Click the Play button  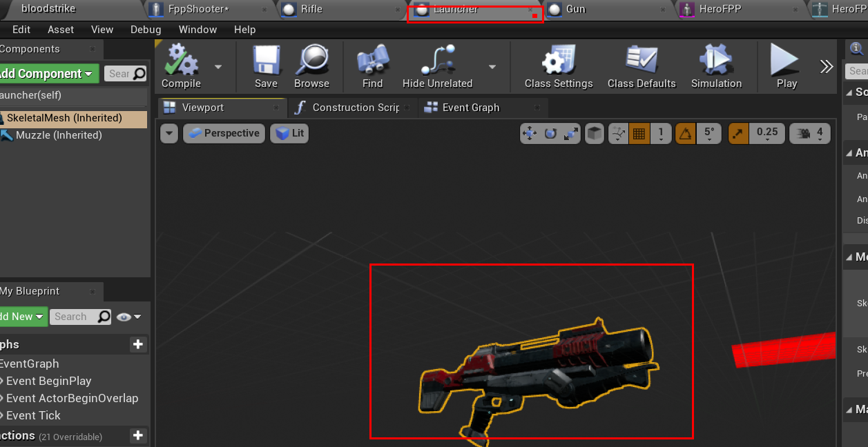[786, 66]
